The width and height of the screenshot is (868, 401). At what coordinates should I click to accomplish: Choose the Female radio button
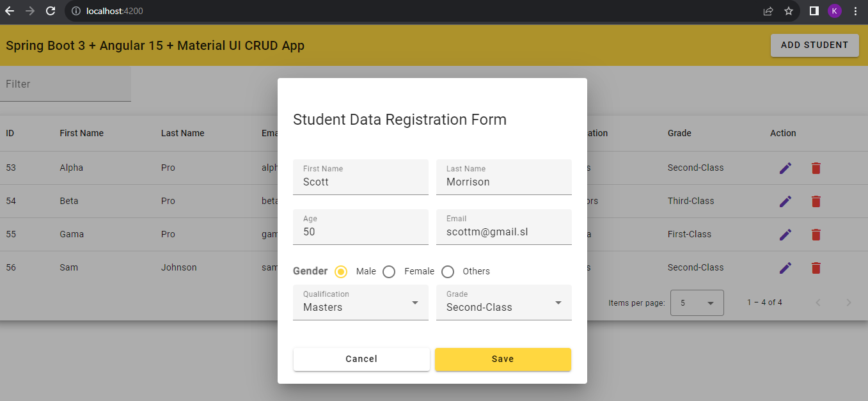[389, 272]
